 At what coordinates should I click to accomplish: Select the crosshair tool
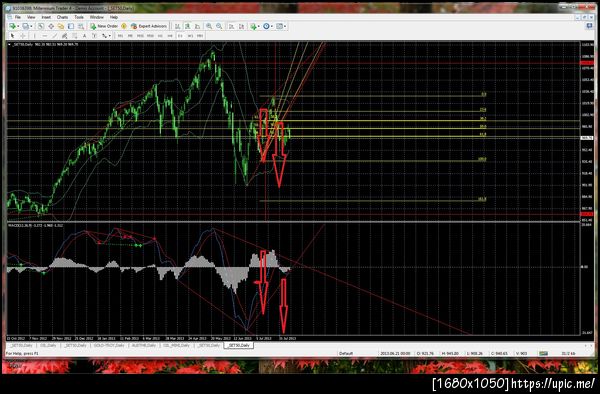(23, 36)
